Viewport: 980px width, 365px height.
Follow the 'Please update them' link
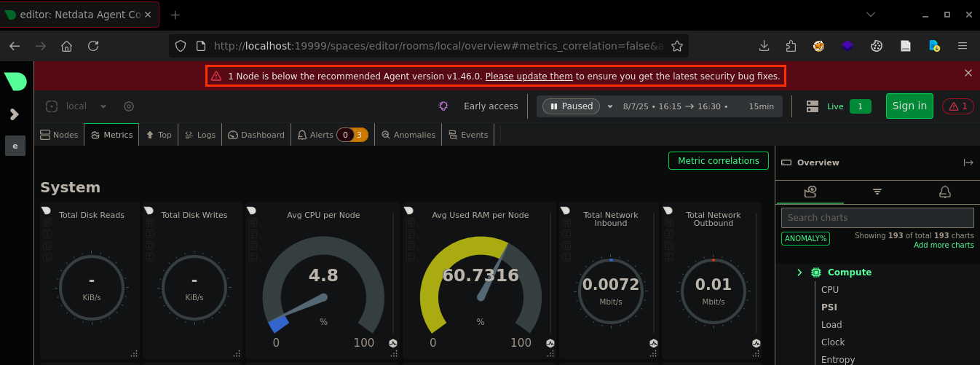click(x=529, y=76)
